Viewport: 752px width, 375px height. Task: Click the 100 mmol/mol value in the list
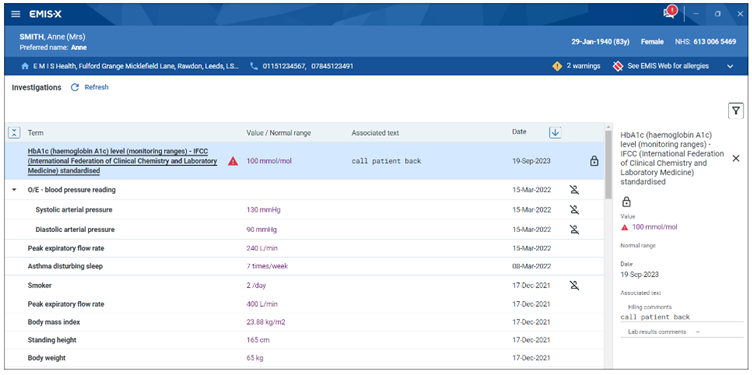click(269, 161)
